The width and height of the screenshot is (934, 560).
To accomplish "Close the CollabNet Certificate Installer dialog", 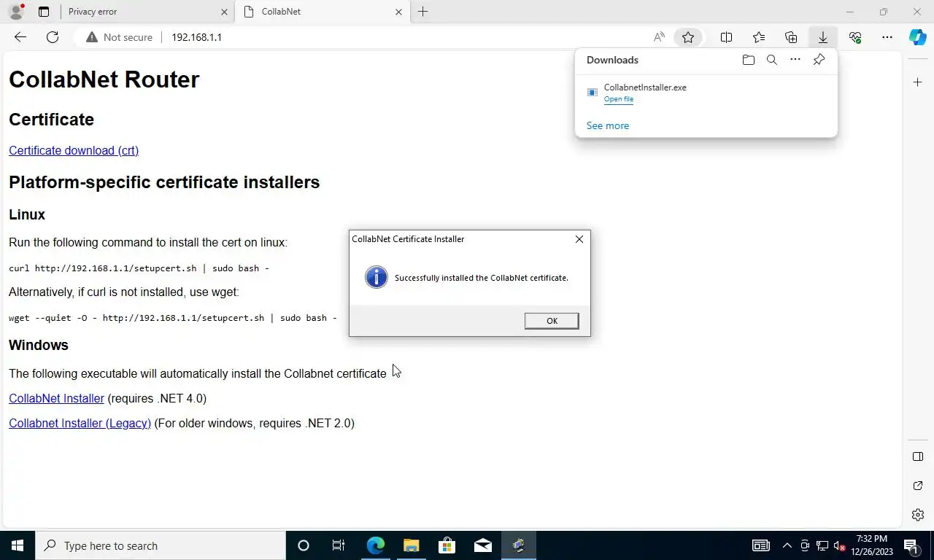I will 579,239.
